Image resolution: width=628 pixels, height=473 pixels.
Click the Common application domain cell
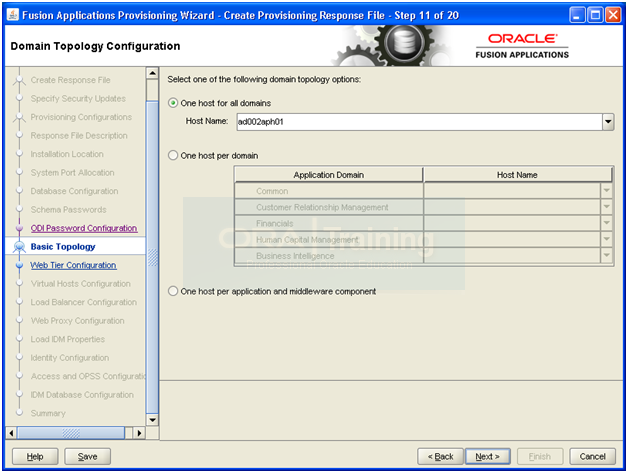coord(329,191)
